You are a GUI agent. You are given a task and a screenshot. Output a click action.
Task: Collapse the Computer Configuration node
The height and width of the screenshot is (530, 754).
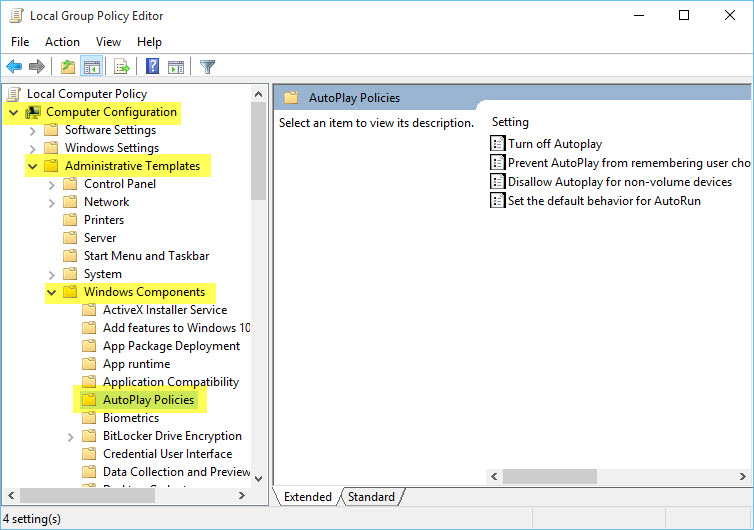pyautogui.click(x=13, y=112)
